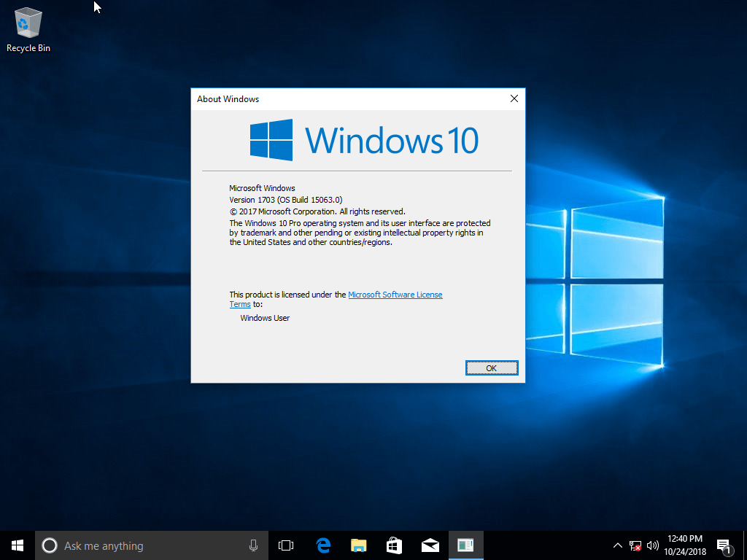Open File Explorer from the taskbar

(358, 545)
